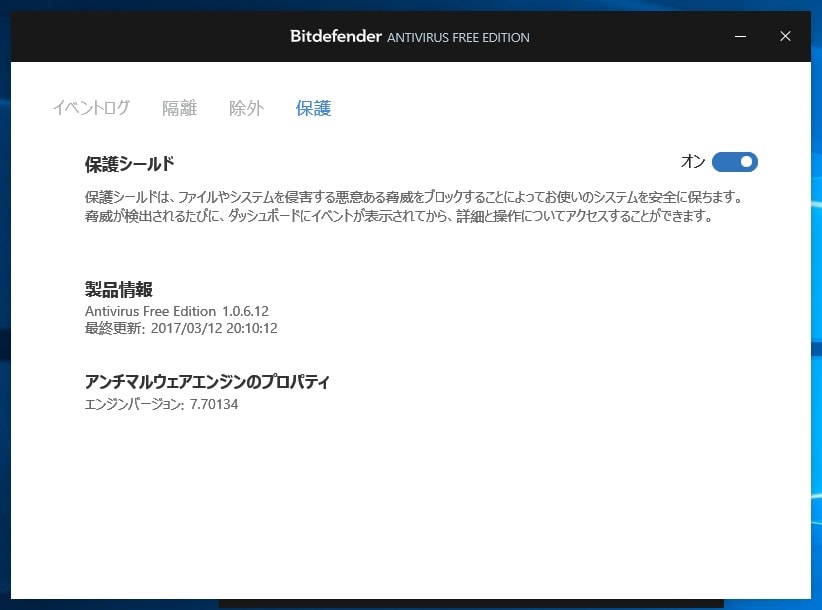Open the 隔離 tab
This screenshot has width=822, height=610.
point(179,108)
